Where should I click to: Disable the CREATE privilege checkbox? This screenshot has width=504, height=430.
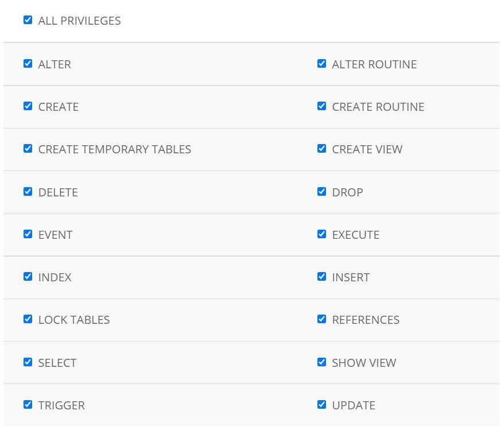click(x=28, y=106)
